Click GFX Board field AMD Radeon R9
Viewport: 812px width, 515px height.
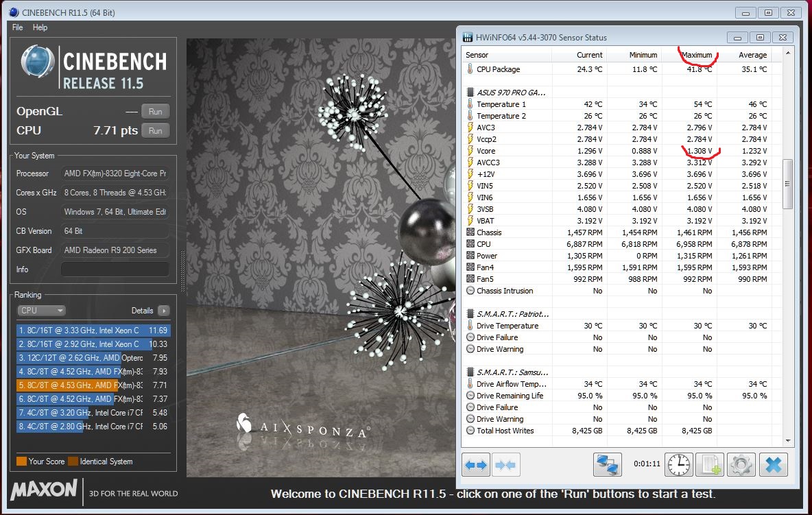[x=115, y=250]
